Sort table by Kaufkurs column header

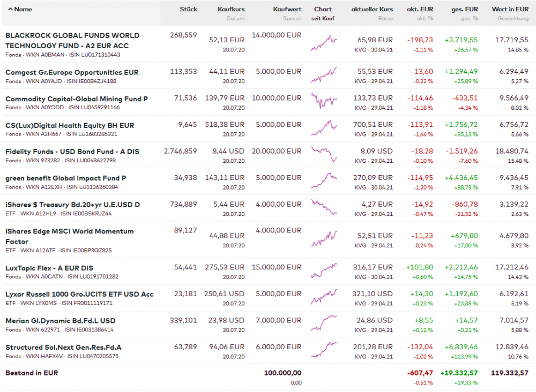231,9
